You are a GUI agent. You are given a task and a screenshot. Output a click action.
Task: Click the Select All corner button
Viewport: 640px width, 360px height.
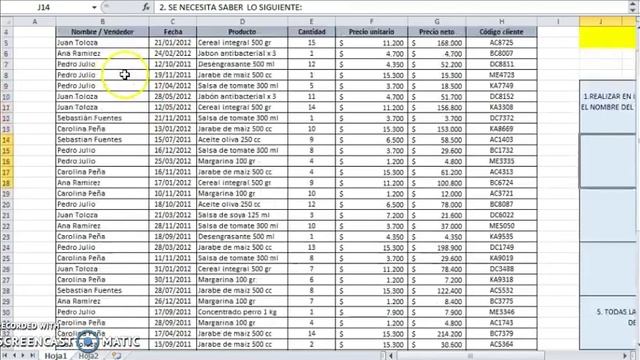pos(7,21)
